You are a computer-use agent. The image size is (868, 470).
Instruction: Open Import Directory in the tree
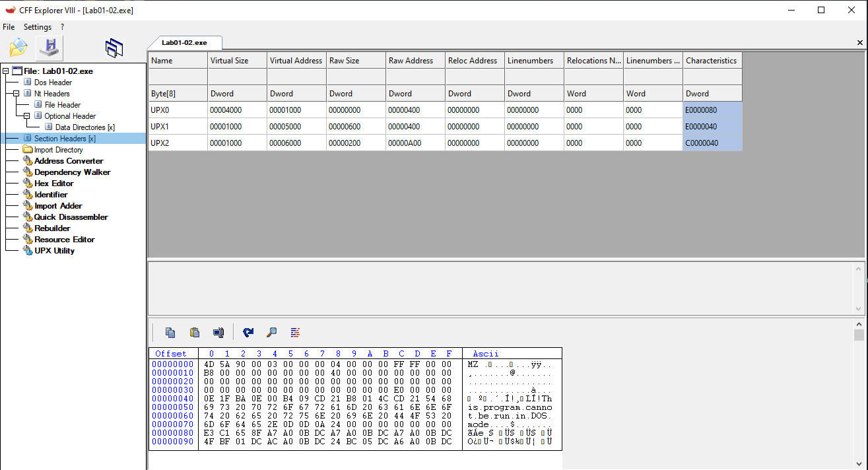pyautogui.click(x=59, y=150)
